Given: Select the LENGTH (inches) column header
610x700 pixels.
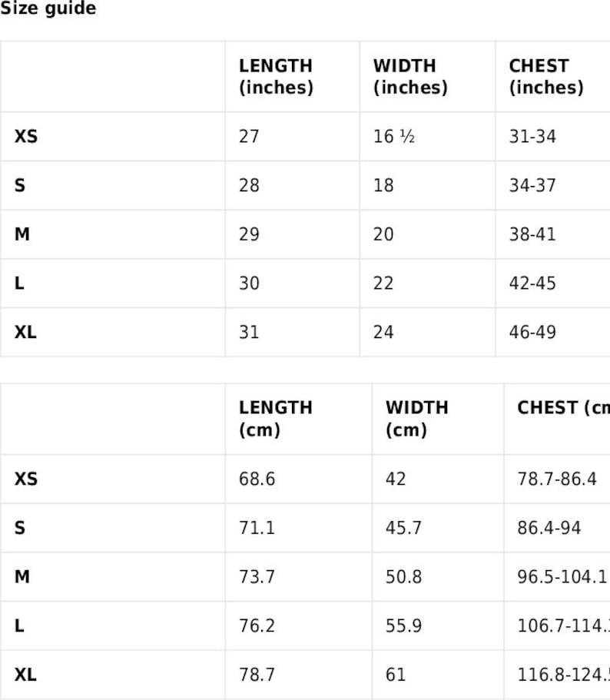Looking at the screenshot, I should (x=276, y=77).
